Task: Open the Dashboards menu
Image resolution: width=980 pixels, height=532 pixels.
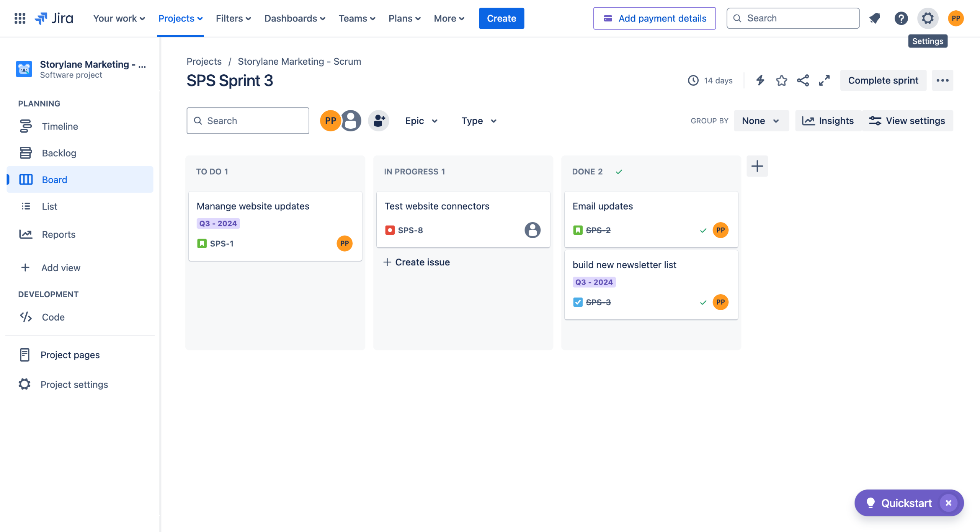Action: point(294,18)
